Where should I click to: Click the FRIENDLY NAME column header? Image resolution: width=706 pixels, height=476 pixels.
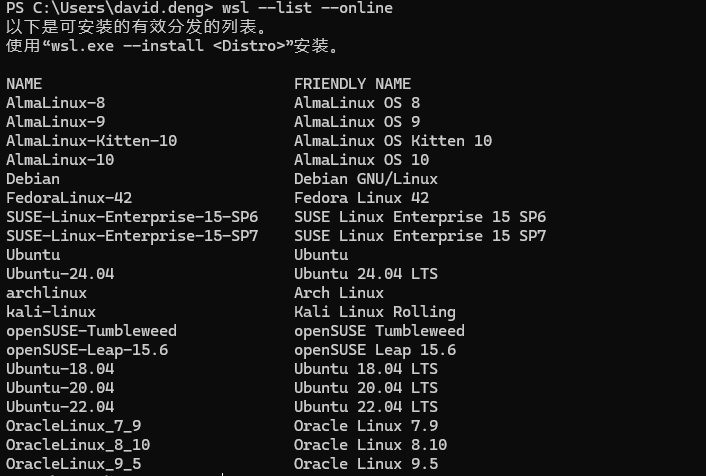tap(352, 84)
